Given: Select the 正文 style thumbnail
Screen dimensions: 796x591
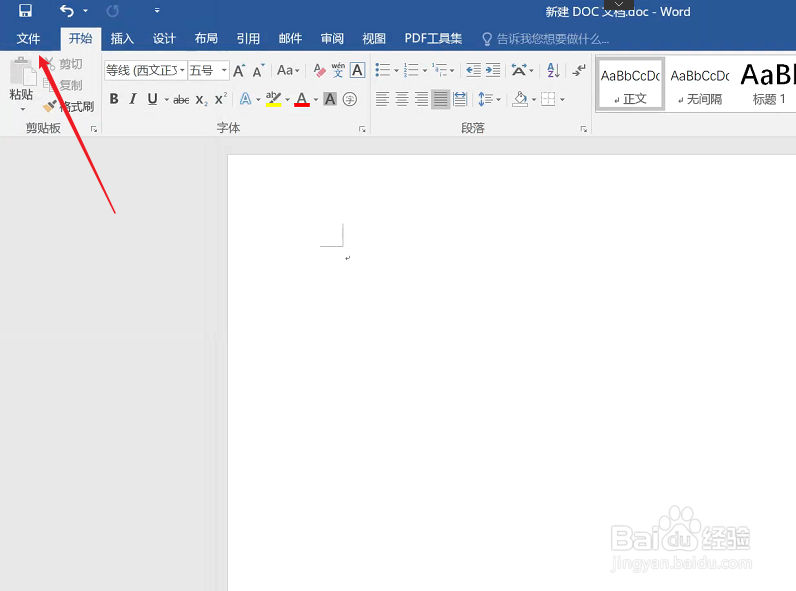Looking at the screenshot, I should pyautogui.click(x=630, y=84).
